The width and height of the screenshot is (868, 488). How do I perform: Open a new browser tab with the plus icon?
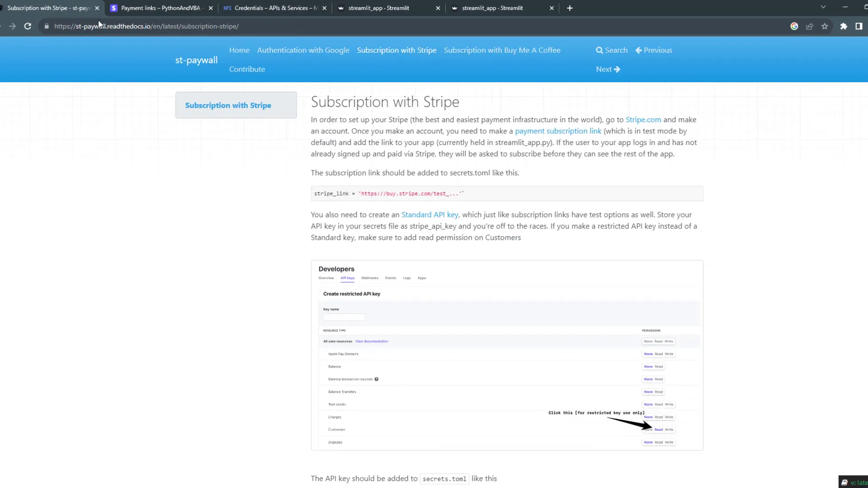[569, 8]
